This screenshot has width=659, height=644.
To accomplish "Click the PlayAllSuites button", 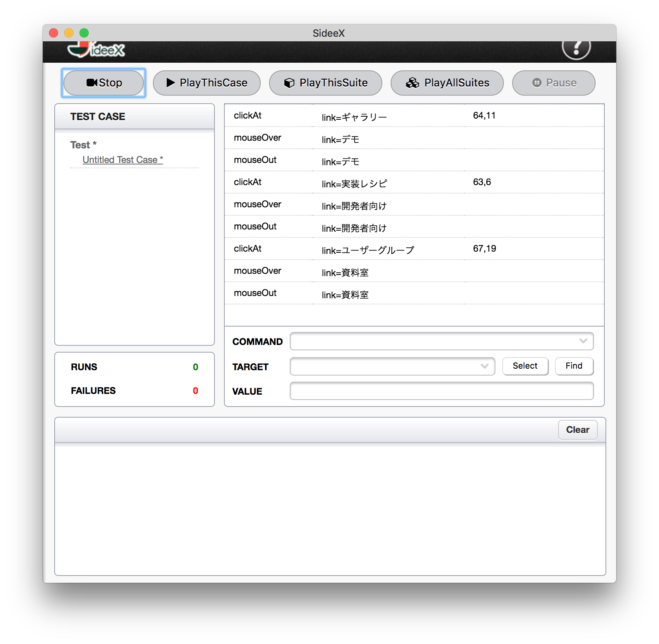I will click(447, 83).
